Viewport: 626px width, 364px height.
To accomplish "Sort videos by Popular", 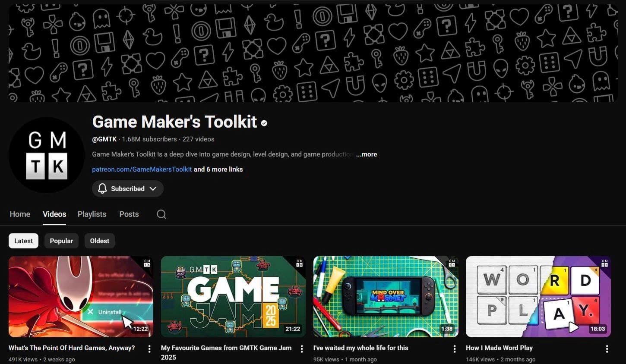I will coord(61,241).
